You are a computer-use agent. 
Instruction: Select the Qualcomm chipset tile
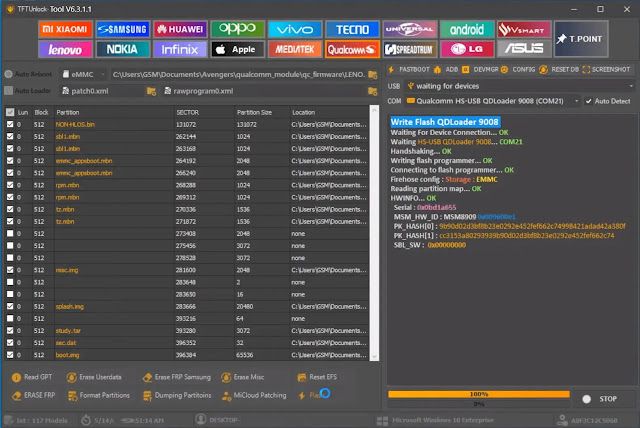pyautogui.click(x=352, y=49)
